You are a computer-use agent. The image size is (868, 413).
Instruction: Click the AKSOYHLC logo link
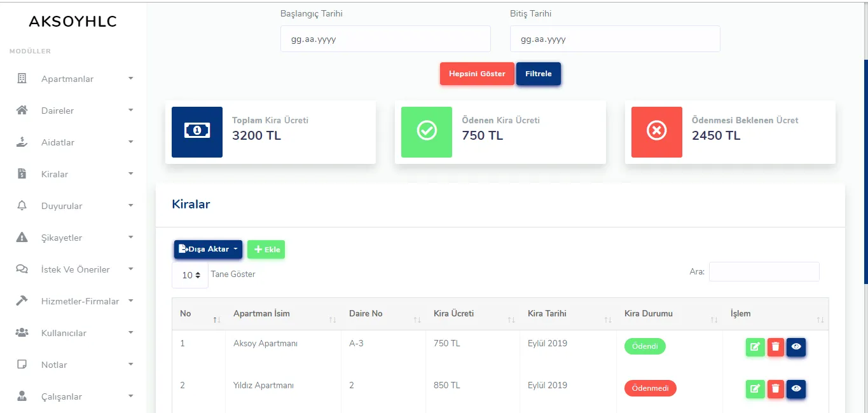(x=73, y=22)
